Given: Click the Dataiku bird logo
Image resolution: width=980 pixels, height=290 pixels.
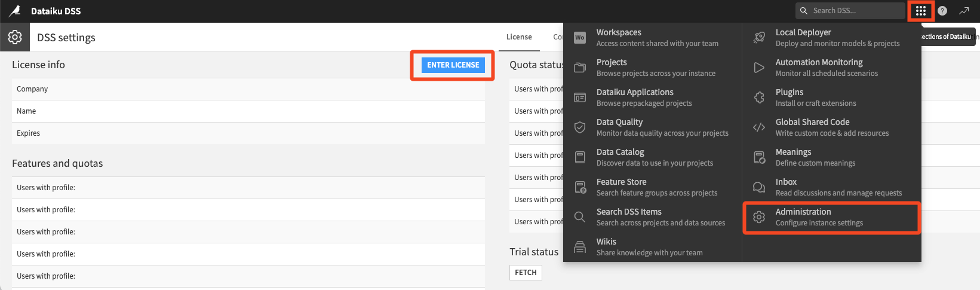Looking at the screenshot, I should pos(15,11).
